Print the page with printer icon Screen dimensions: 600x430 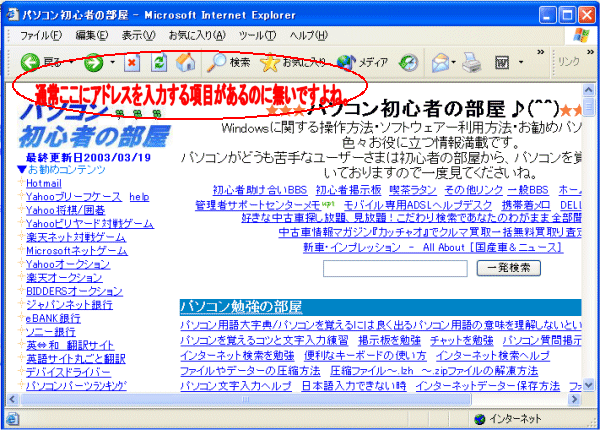(x=471, y=62)
